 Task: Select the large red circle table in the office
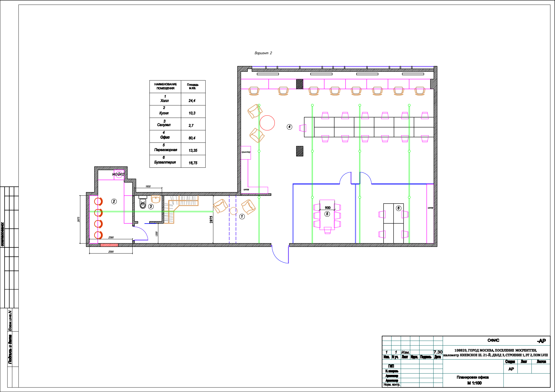click(267, 123)
